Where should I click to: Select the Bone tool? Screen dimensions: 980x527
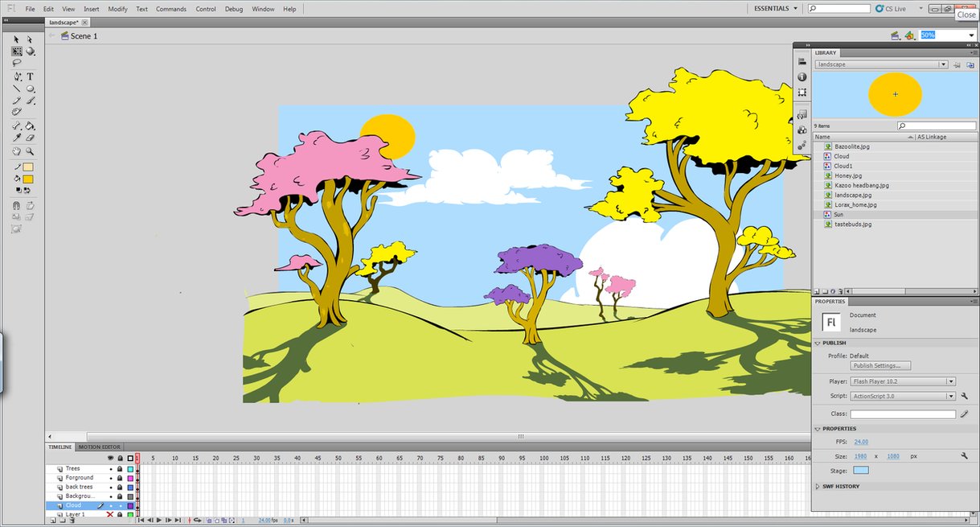16,126
